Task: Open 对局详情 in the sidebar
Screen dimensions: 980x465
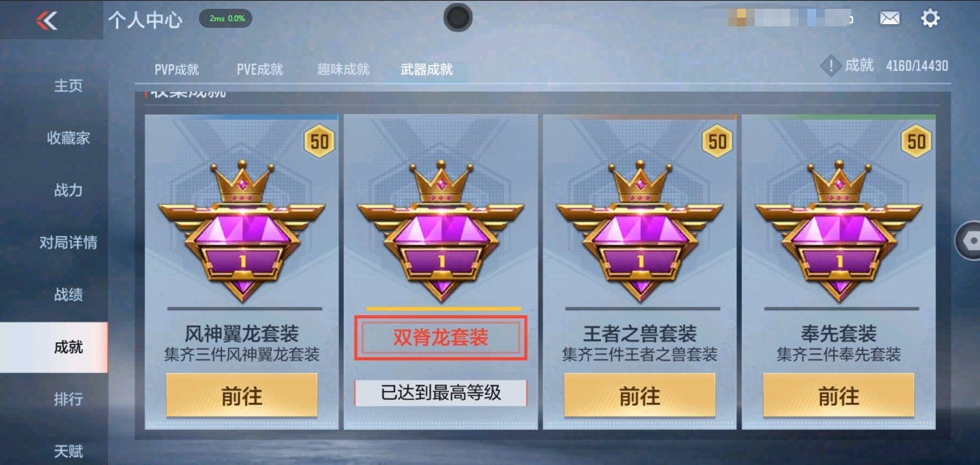Action: tap(68, 243)
